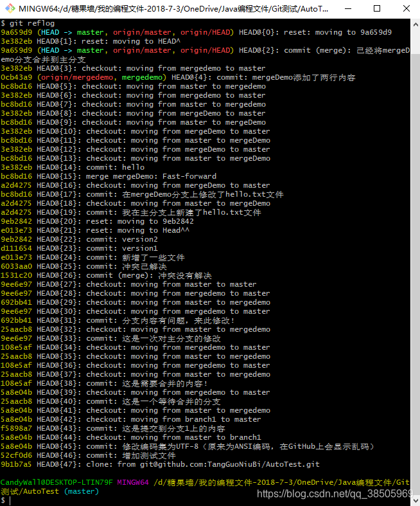This screenshot has height=506, width=420.
Task: Click hash f5898a7 at HEAD@{43}
Action: pyautogui.click(x=17, y=429)
